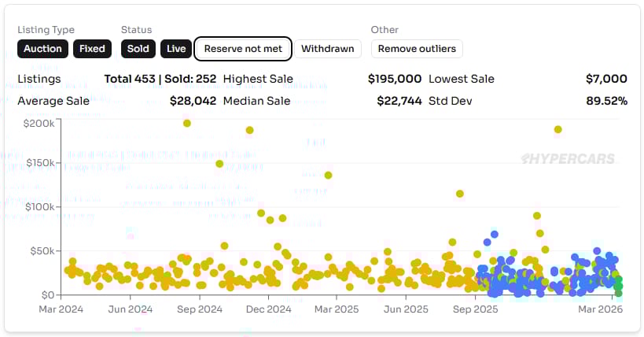Click the Dec 2024 x-axis label
Screen dimensions: 644x337
pos(267,309)
